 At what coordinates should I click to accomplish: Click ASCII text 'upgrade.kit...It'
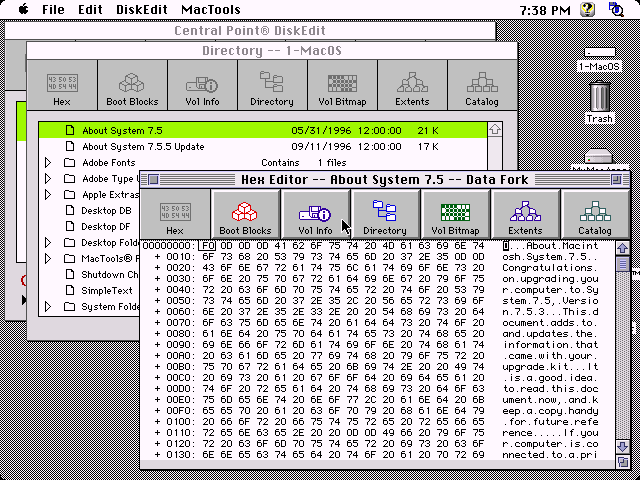(x=550, y=367)
